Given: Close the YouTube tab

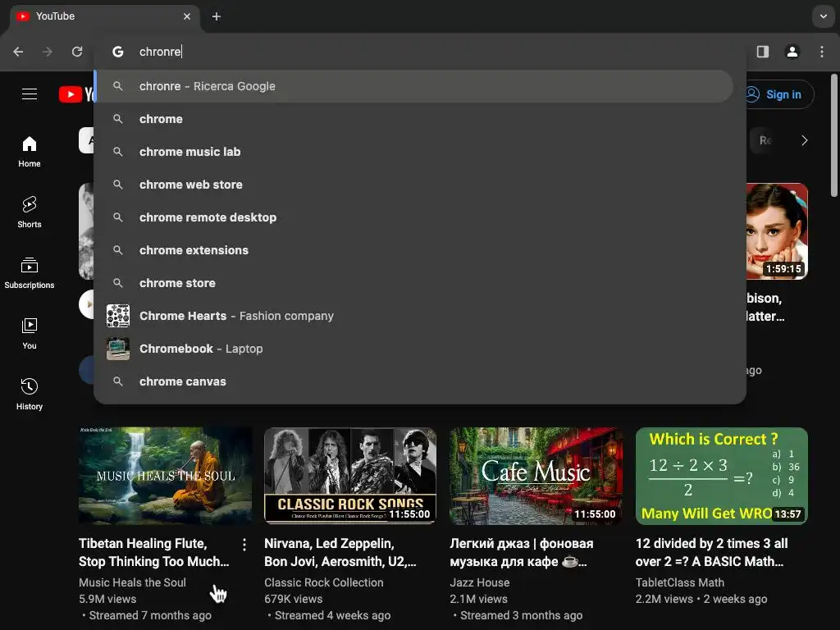Looking at the screenshot, I should tap(187, 16).
